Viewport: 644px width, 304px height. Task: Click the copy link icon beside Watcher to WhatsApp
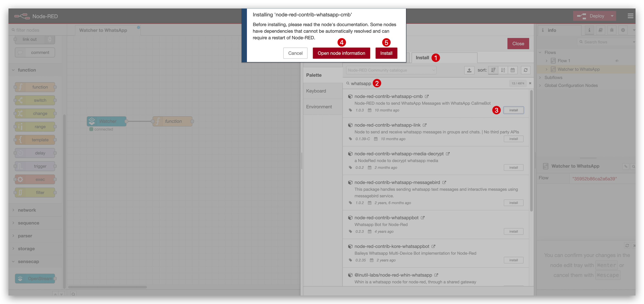pyautogui.click(x=626, y=166)
